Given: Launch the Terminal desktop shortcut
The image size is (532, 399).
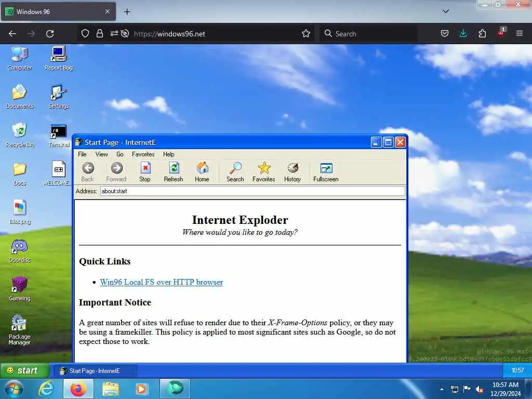Looking at the screenshot, I should [59, 136].
